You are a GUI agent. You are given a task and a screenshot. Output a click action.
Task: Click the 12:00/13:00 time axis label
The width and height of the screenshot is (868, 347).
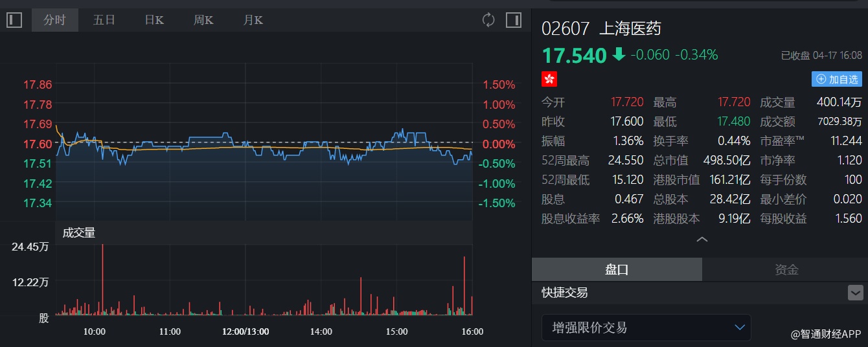(x=246, y=331)
